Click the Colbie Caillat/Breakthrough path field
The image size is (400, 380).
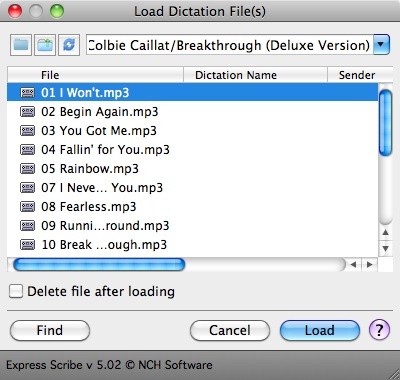tap(230, 45)
